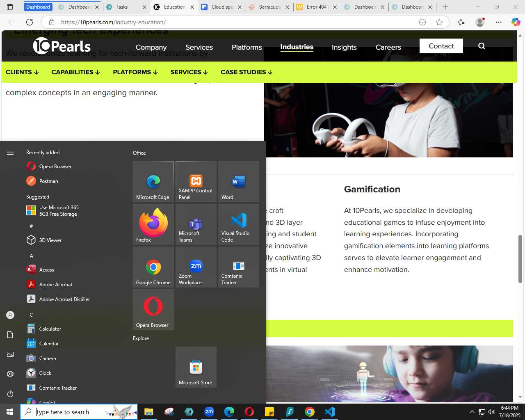
Task: Click the website search magnifier icon
Action: point(482,46)
